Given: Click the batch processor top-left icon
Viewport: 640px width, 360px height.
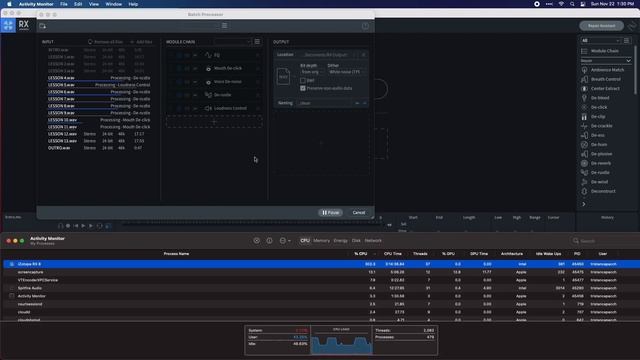Looking at the screenshot, I should click(x=43, y=26).
